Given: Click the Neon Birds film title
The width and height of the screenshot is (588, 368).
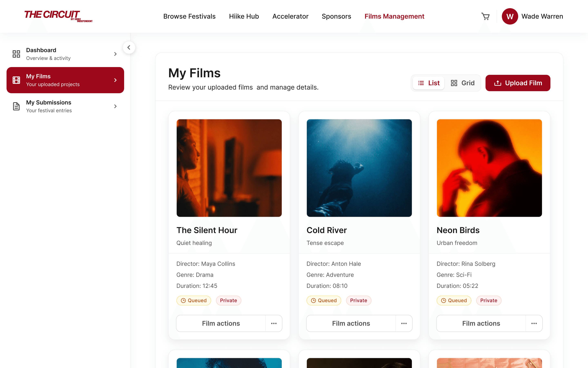Looking at the screenshot, I should pos(458,230).
